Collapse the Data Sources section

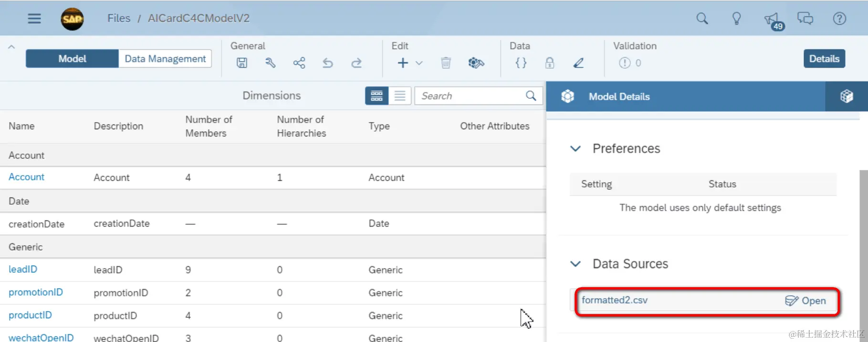[x=575, y=264]
